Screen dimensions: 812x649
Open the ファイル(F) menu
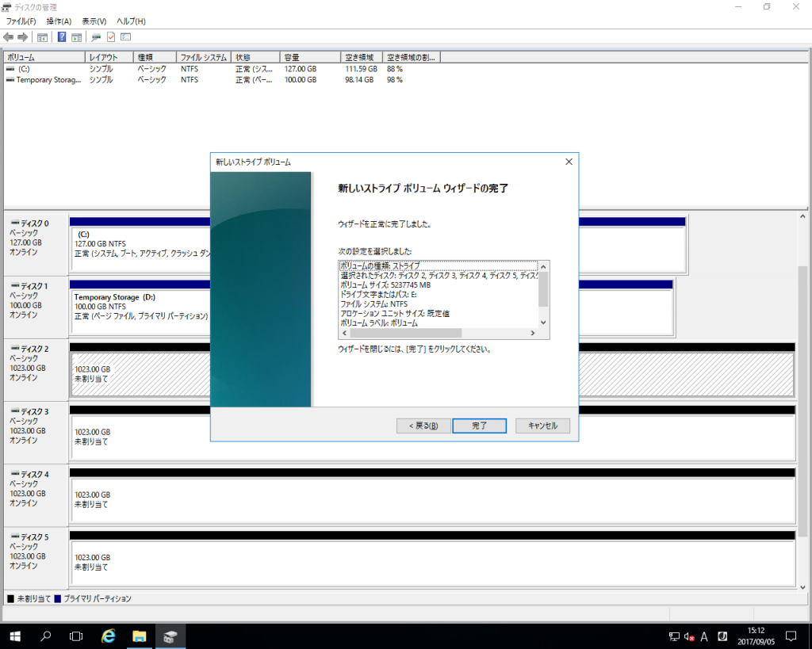pos(21,21)
